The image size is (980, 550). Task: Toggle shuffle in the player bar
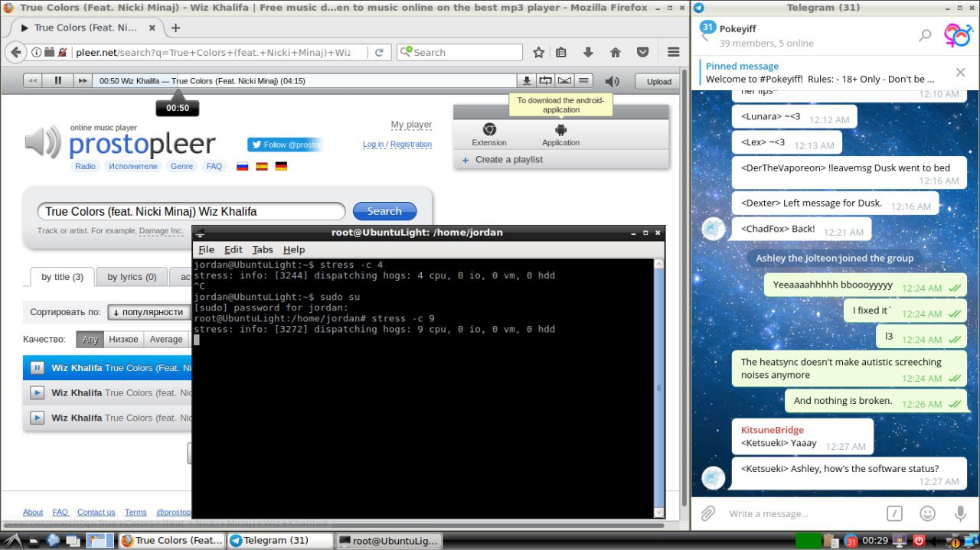(x=564, y=80)
